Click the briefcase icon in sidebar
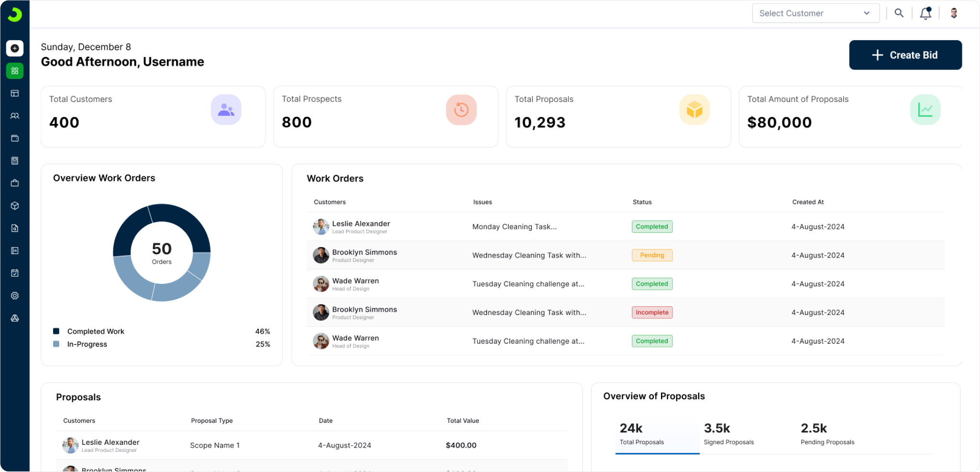This screenshot has width=980, height=472. pyautogui.click(x=15, y=183)
